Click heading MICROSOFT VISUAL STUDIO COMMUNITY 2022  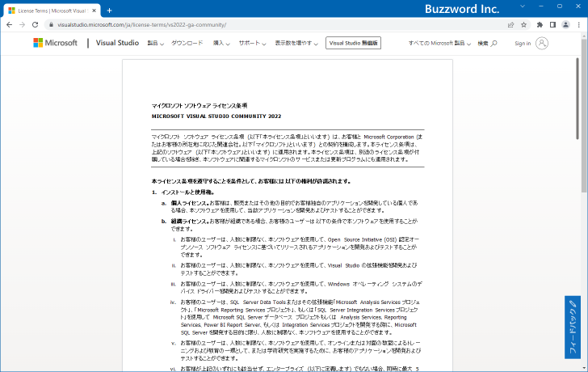coord(216,116)
